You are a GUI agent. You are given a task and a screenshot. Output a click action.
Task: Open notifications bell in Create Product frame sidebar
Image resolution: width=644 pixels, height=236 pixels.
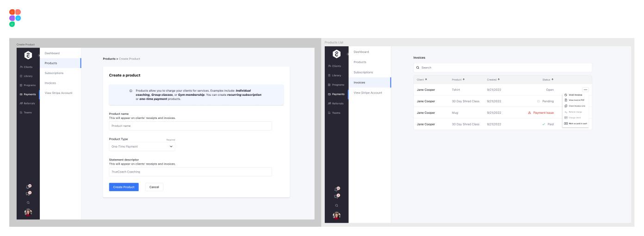(27, 186)
